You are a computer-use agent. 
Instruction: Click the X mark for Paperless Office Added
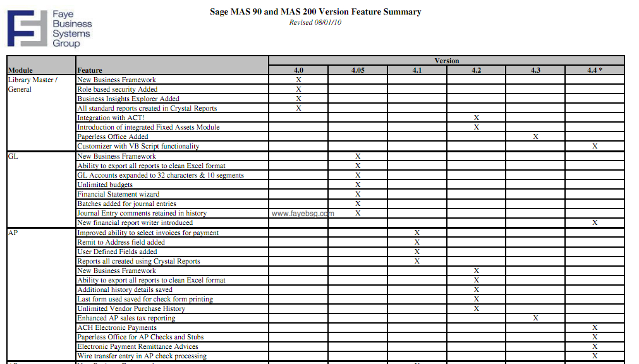click(535, 136)
